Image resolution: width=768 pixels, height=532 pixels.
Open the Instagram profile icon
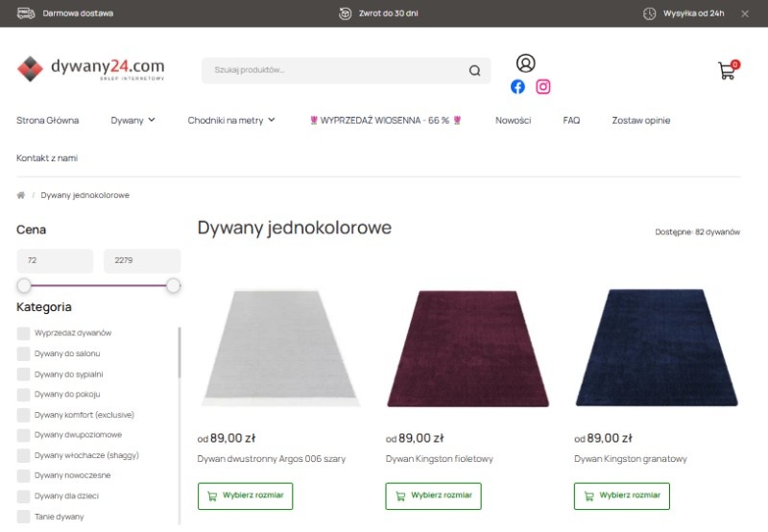(542, 86)
